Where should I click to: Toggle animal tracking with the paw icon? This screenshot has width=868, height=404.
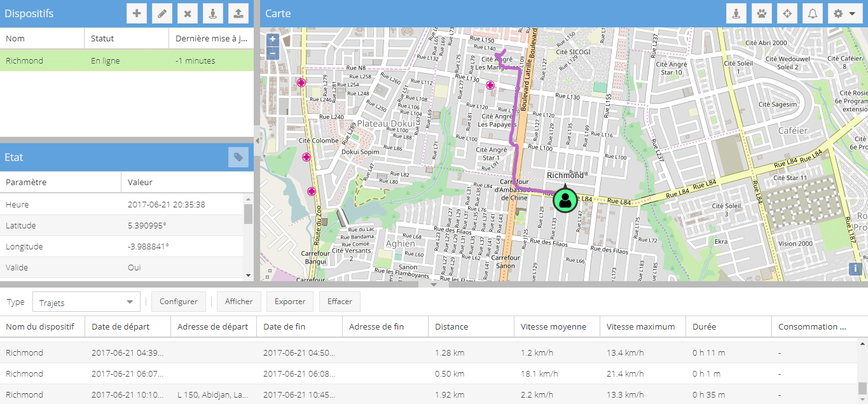tap(761, 13)
